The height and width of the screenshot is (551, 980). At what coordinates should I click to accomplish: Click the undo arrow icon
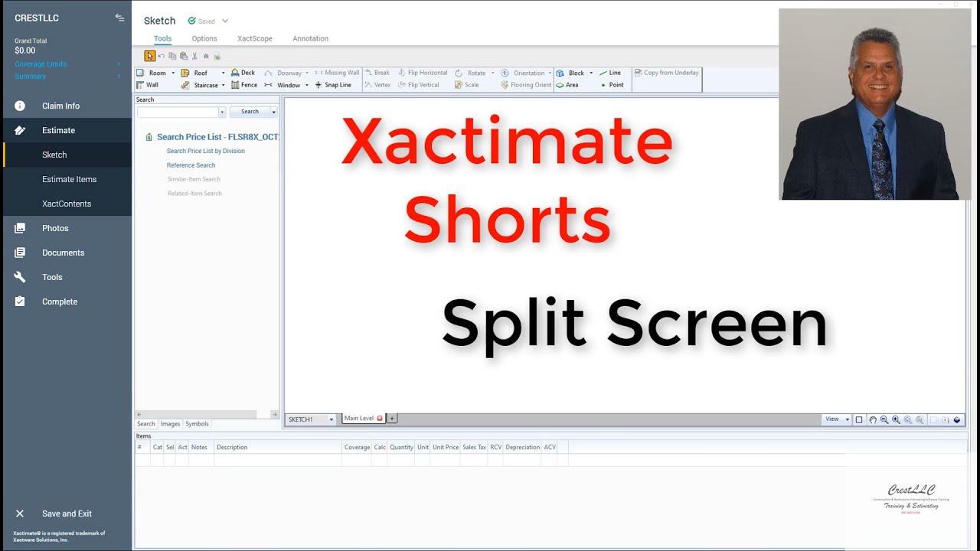(162, 56)
